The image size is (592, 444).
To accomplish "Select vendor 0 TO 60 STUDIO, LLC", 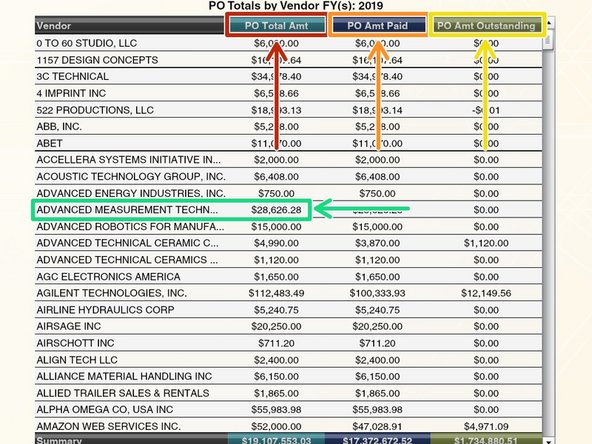I will click(x=86, y=43).
